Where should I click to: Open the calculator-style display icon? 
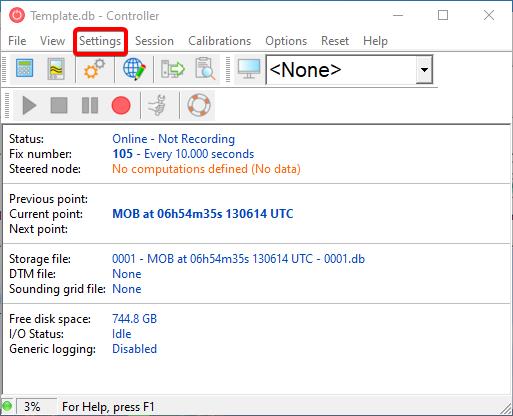[25, 69]
